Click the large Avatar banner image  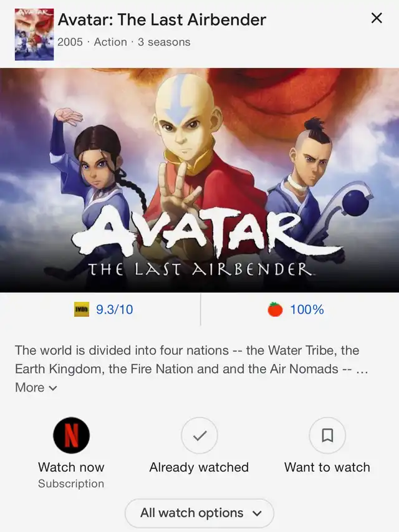(199, 180)
